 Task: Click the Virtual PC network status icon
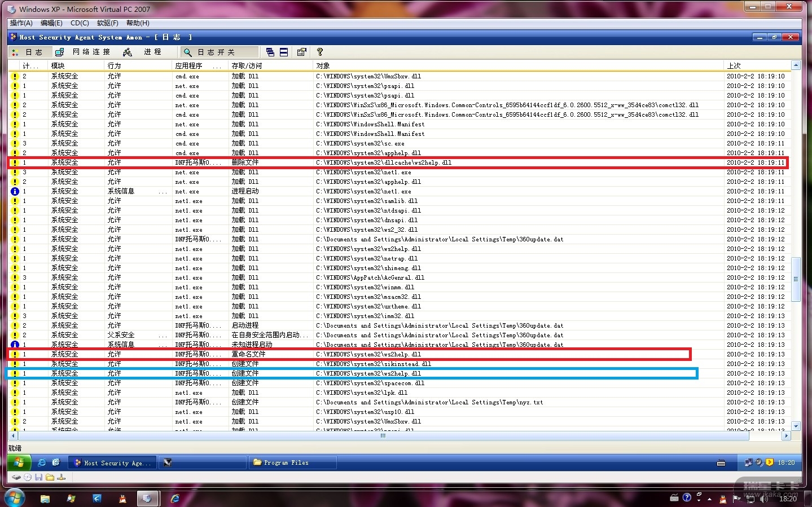click(x=62, y=477)
